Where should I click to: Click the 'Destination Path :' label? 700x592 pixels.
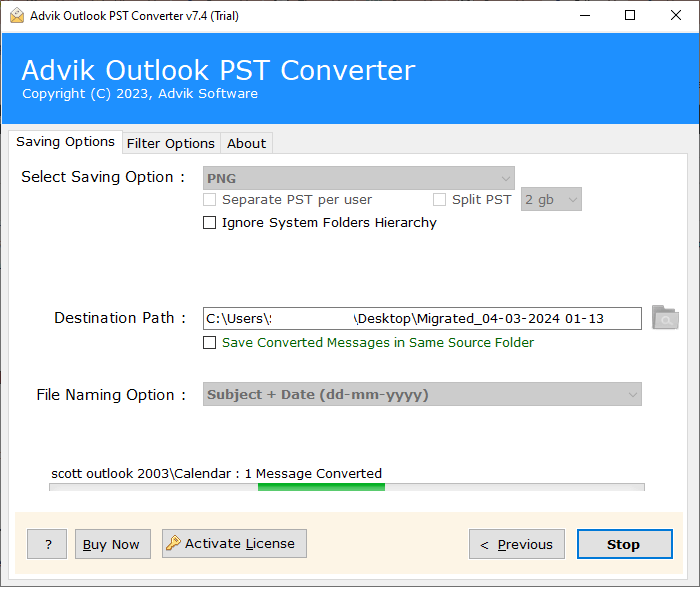click(120, 318)
